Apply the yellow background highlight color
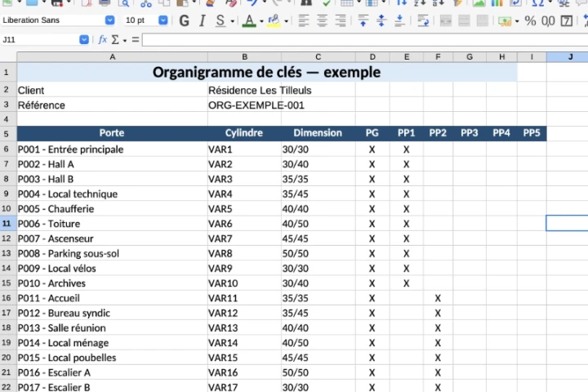 click(x=274, y=20)
